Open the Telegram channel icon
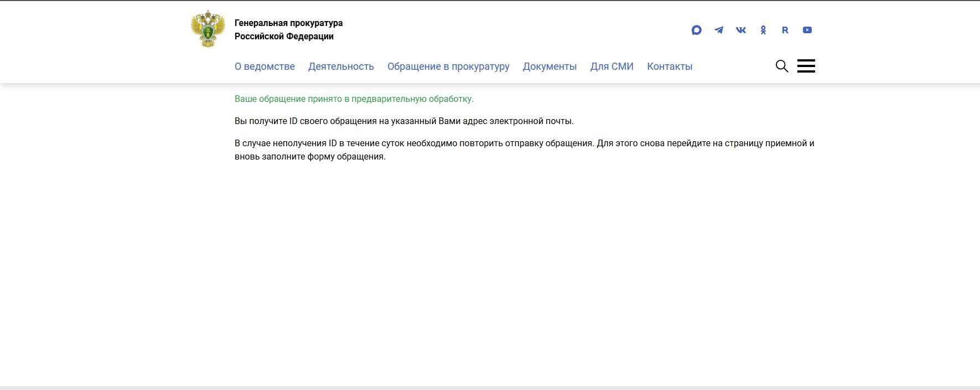Viewport: 980px width, 390px height. [719, 30]
